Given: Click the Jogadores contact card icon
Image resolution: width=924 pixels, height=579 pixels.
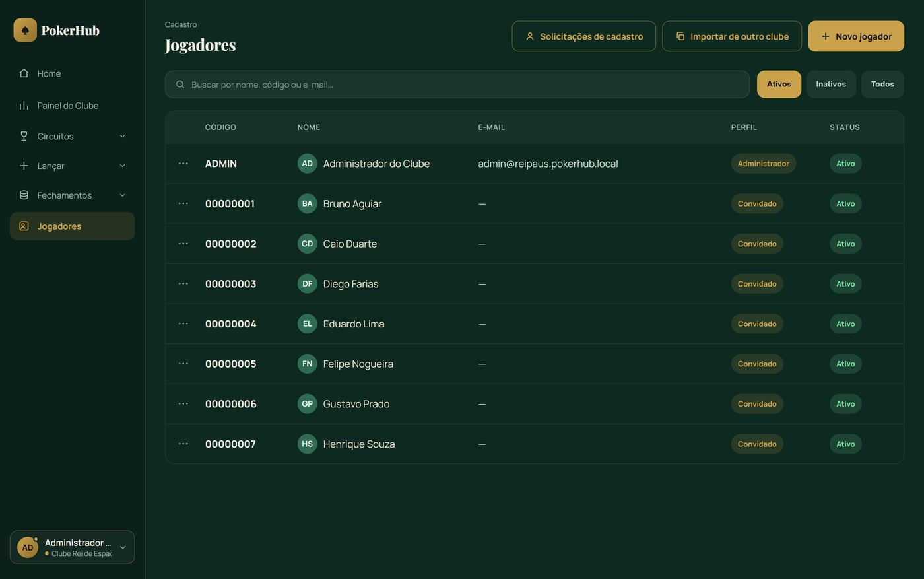Looking at the screenshot, I should coord(24,226).
